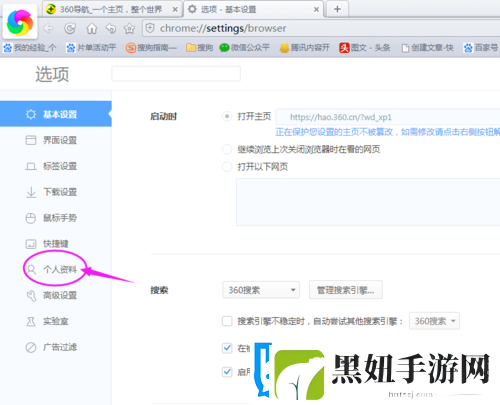Click the settings search box
Image resolution: width=500 pixels, height=405 pixels.
176,74
